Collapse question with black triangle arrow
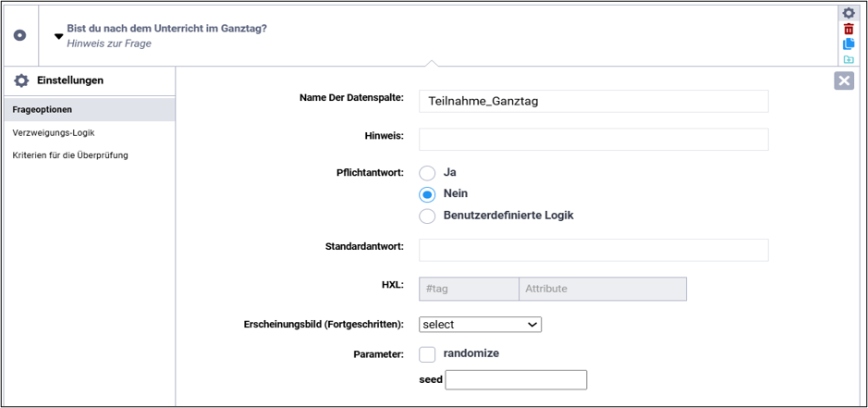 pyautogui.click(x=58, y=37)
